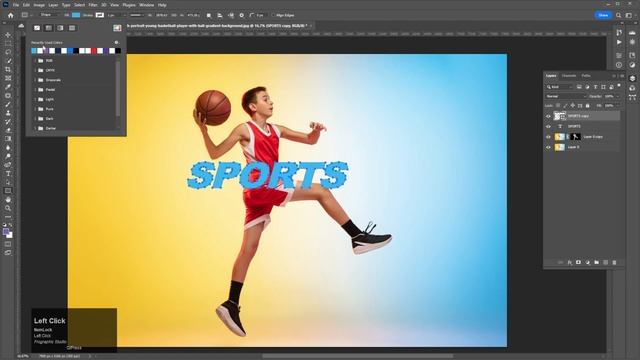This screenshot has width=640, height=360.
Task: Toggle visibility of the masked layer copy
Action: coord(548,137)
